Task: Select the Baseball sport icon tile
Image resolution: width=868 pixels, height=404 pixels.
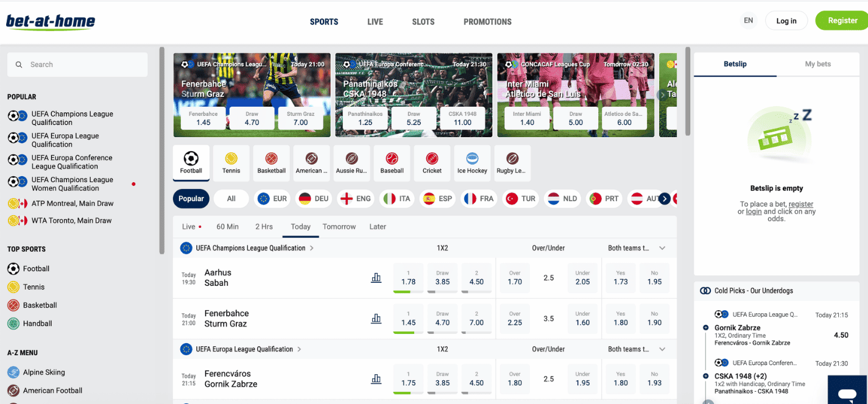Action: pyautogui.click(x=392, y=163)
